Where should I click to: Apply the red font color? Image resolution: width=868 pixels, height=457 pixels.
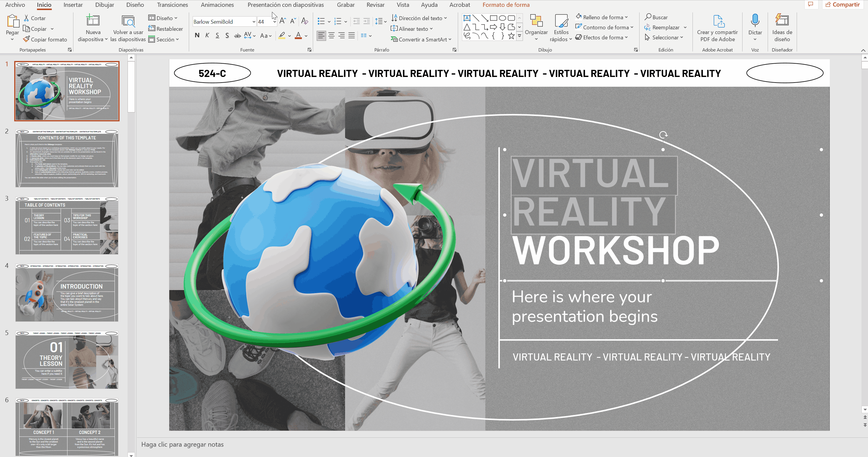click(298, 36)
